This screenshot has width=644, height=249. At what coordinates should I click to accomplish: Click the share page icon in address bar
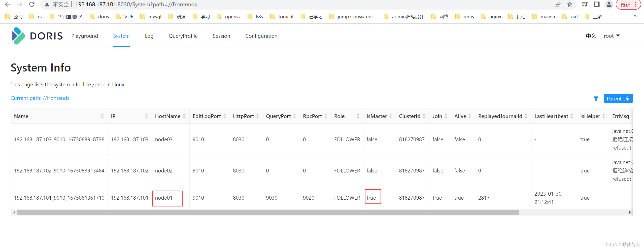[x=558, y=5]
